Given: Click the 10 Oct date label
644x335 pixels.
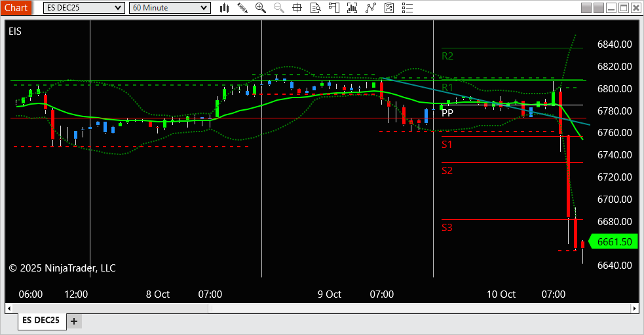Looking at the screenshot, I should pyautogui.click(x=501, y=294).
